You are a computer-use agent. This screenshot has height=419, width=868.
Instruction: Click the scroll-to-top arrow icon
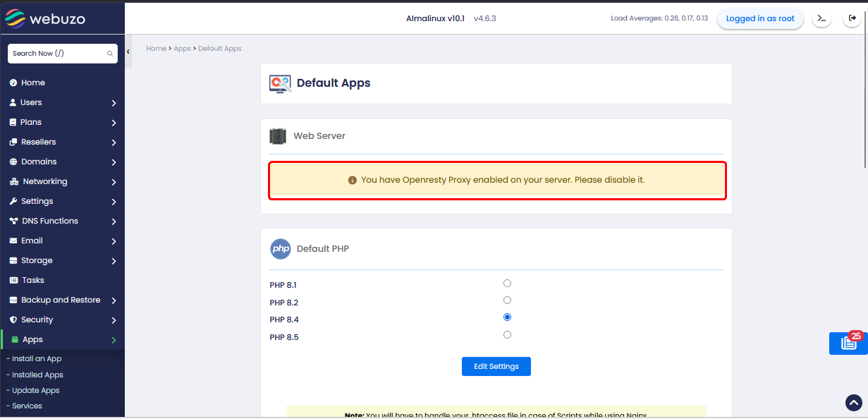(x=853, y=402)
